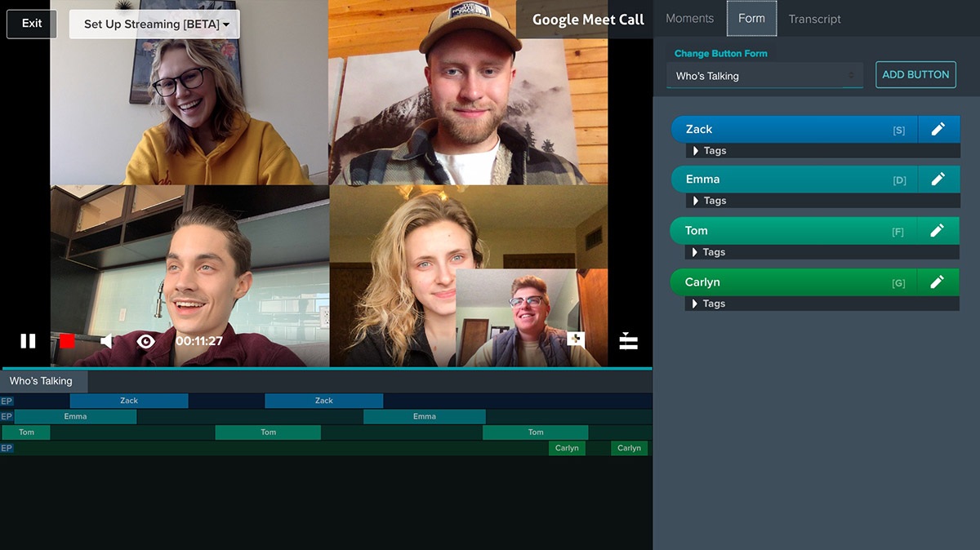Edit the Tom button with pencil icon
The image size is (980, 550).
click(938, 231)
